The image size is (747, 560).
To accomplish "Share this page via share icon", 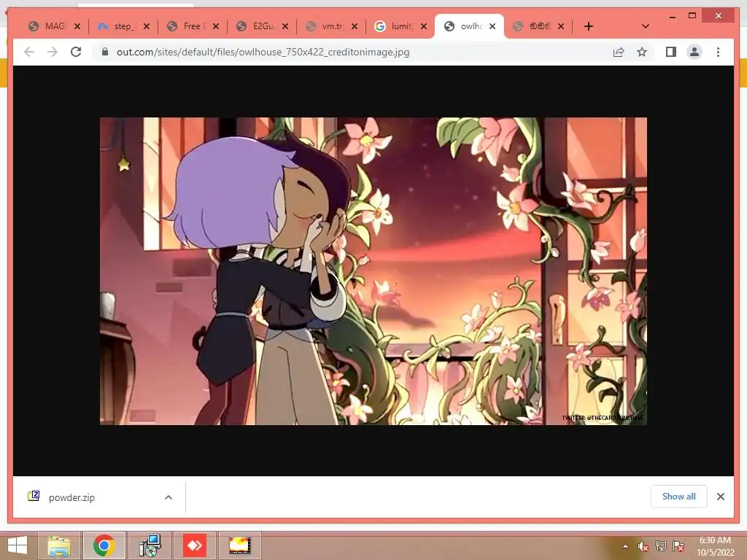I will tap(619, 52).
